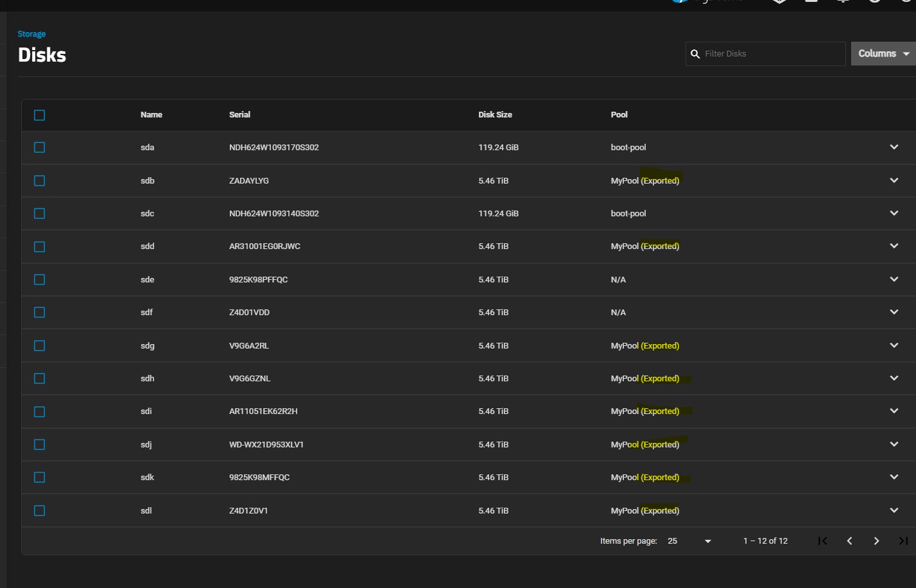Sort disks by the Serial column header
The width and height of the screenshot is (916, 588).
tap(239, 115)
